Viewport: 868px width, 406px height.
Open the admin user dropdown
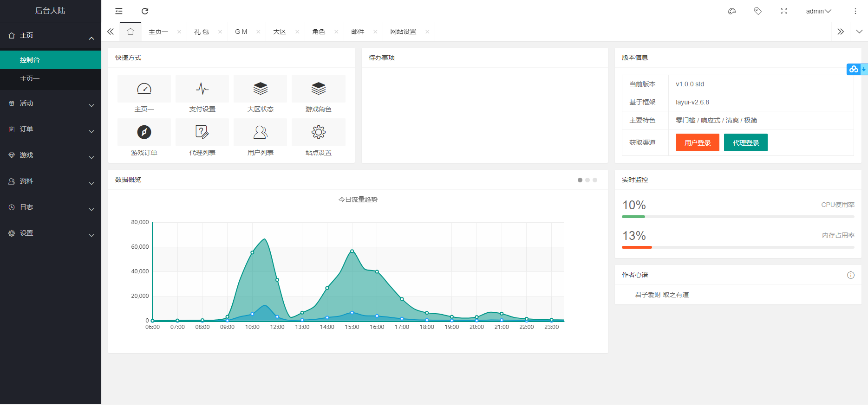point(818,11)
